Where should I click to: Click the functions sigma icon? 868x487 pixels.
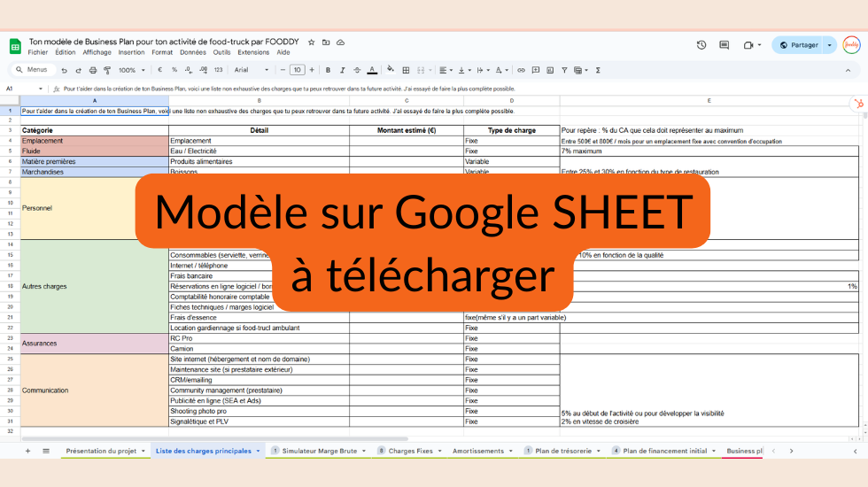pos(598,70)
